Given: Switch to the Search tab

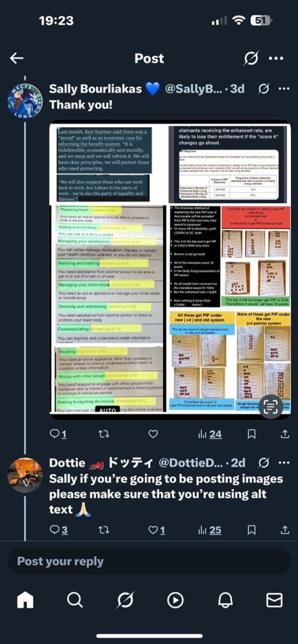Looking at the screenshot, I should tap(75, 600).
